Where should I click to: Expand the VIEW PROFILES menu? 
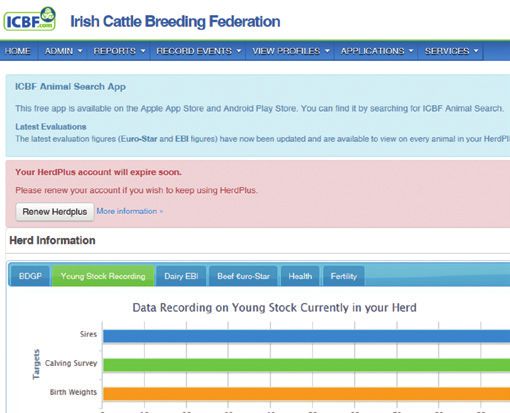(x=291, y=51)
